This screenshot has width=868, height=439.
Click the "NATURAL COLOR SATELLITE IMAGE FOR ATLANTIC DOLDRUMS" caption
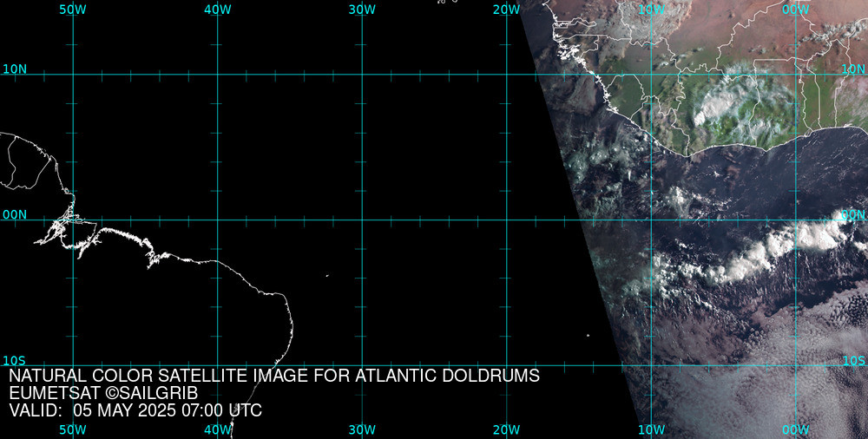click(x=274, y=376)
